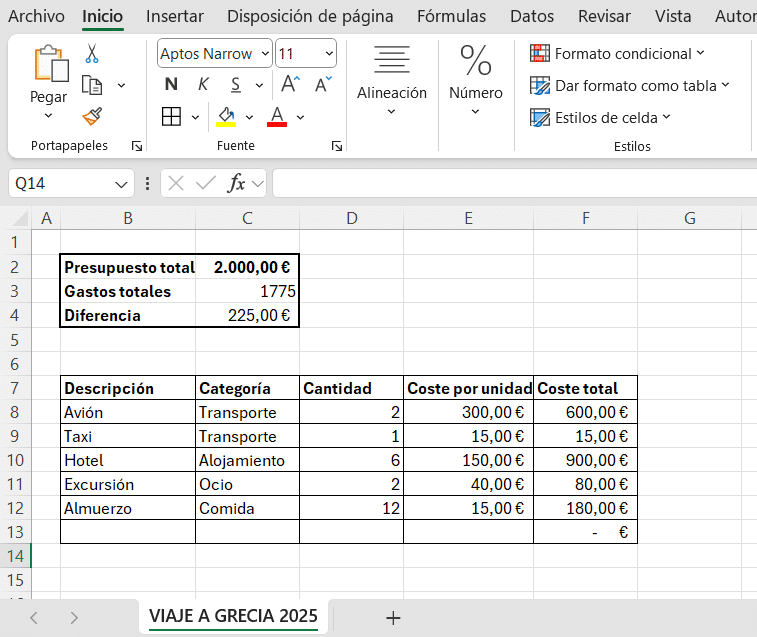The height and width of the screenshot is (637, 757).
Task: Decrease font size with smaller A icon
Action: tap(323, 84)
